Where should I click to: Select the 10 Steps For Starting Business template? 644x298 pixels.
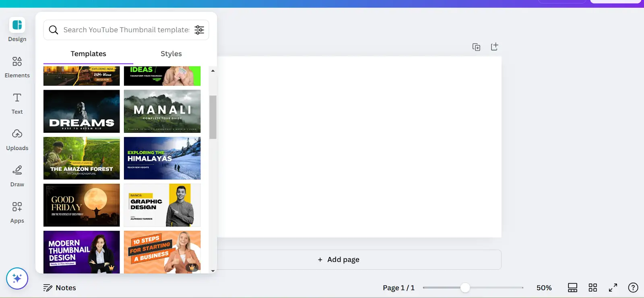(x=162, y=252)
